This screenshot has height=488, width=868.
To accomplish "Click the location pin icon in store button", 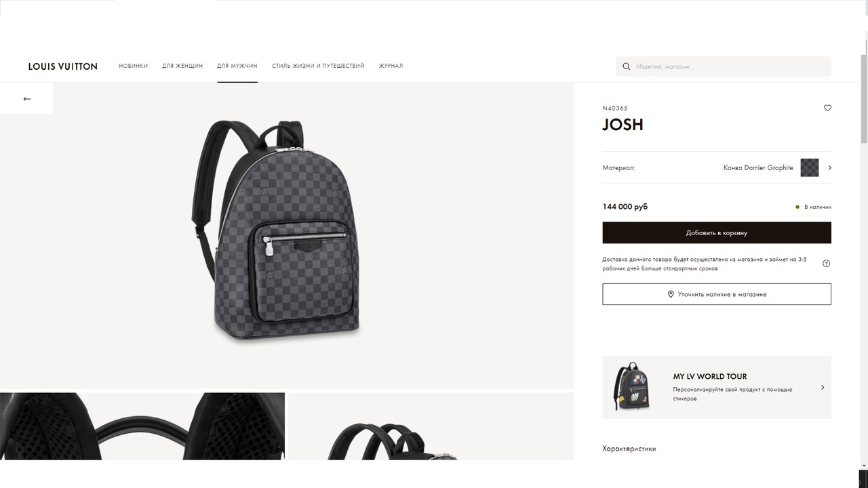I will (x=671, y=294).
